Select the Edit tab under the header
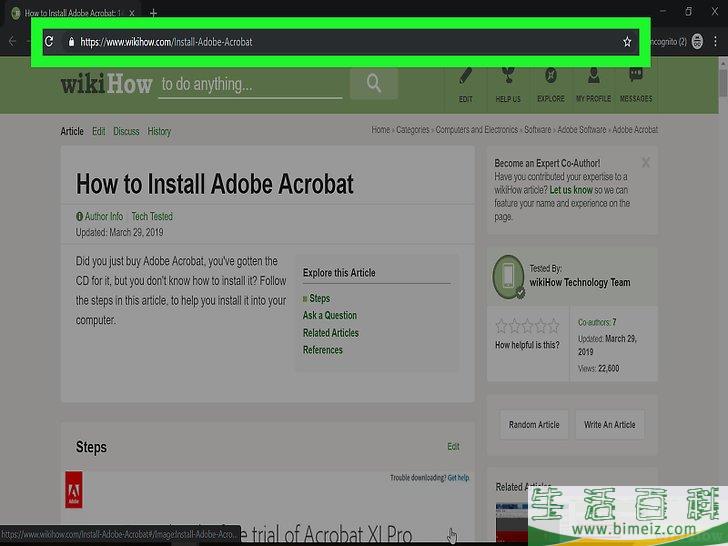 tap(98, 131)
